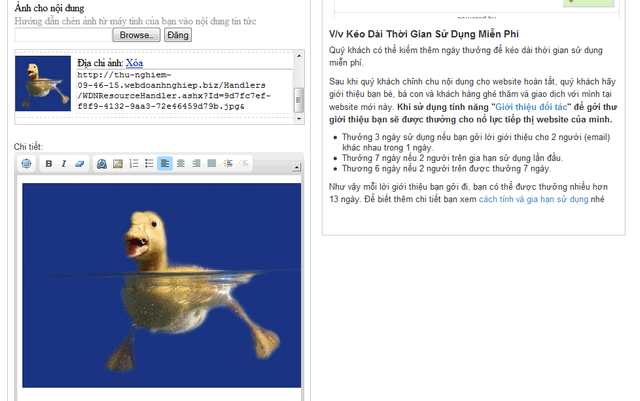Click the duck thumbnail image
Image resolution: width=640 pixels, height=401 pixels.
coord(43,84)
